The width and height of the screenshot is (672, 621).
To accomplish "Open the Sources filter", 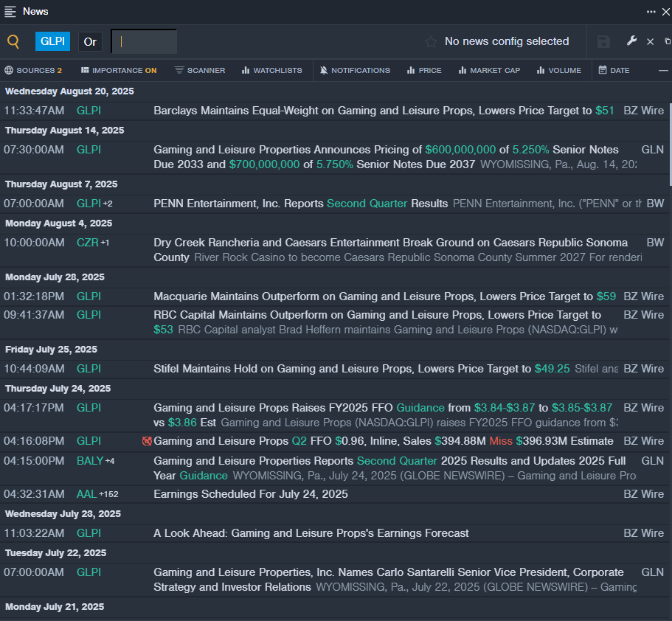I will 33,70.
